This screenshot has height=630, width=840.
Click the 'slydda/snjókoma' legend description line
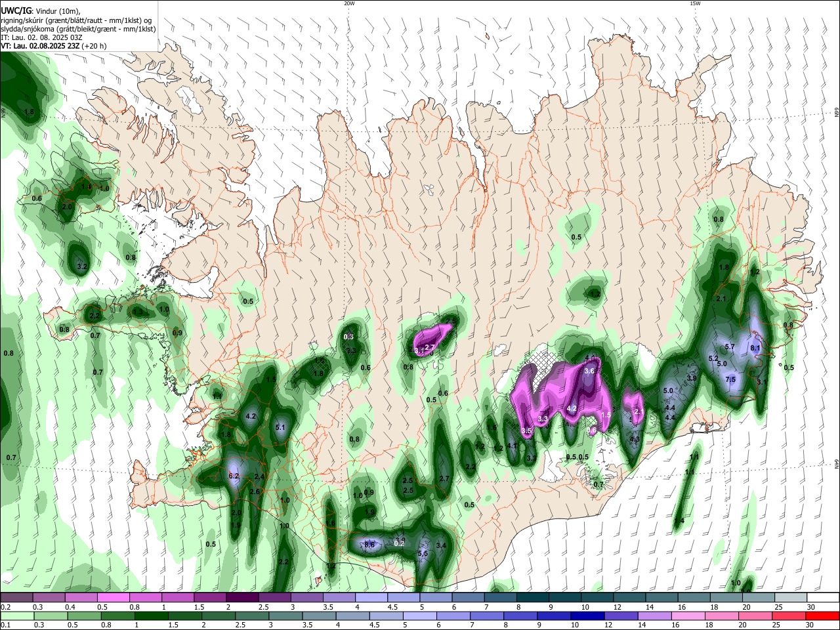point(77,29)
